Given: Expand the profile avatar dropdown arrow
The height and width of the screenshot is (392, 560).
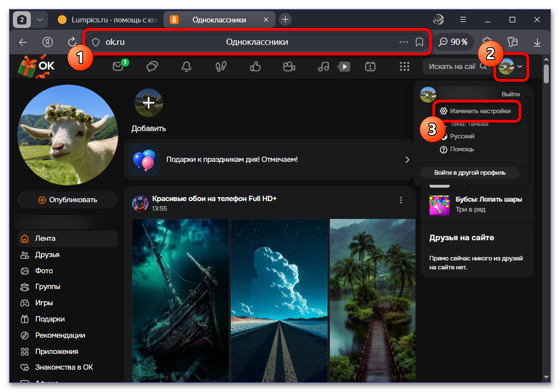Looking at the screenshot, I should [x=520, y=67].
